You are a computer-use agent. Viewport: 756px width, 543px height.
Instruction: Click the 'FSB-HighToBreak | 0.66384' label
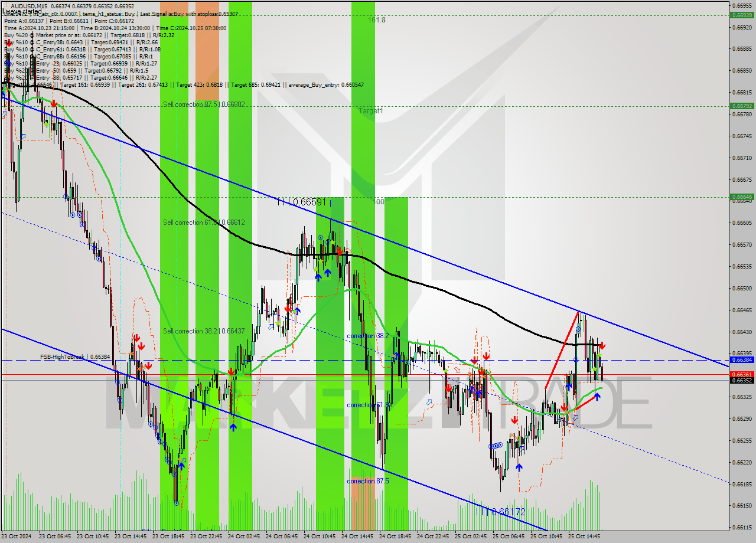tap(75, 357)
